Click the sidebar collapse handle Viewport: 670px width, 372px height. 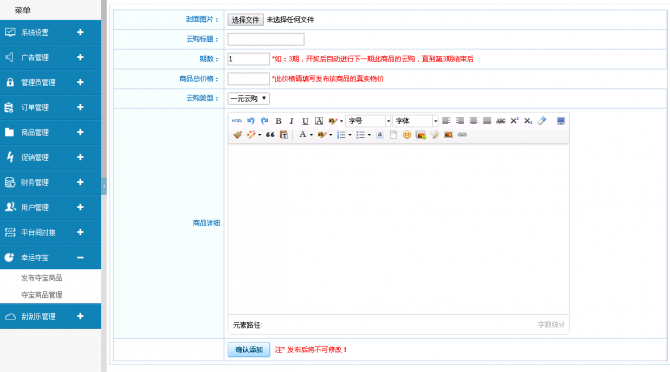(104, 186)
